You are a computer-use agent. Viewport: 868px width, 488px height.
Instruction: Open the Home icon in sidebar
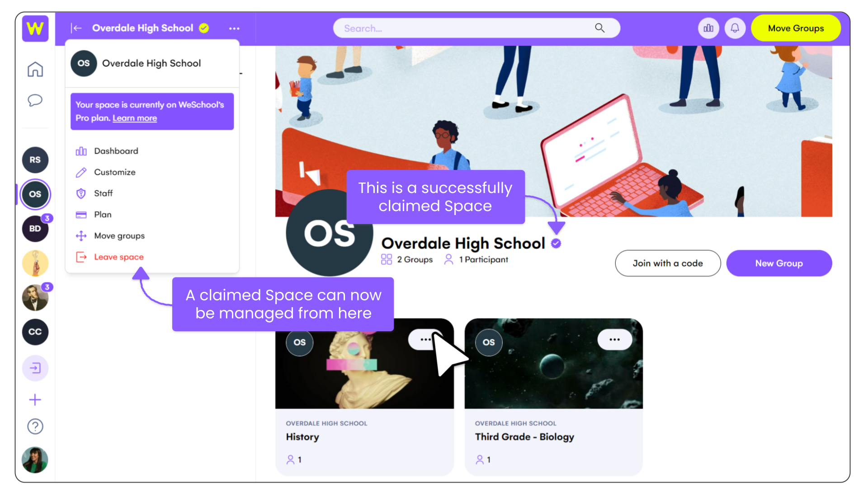35,69
